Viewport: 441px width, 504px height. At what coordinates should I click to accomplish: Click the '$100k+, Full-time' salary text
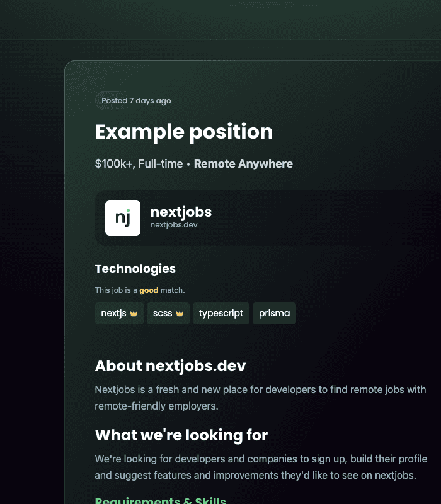coord(139,164)
